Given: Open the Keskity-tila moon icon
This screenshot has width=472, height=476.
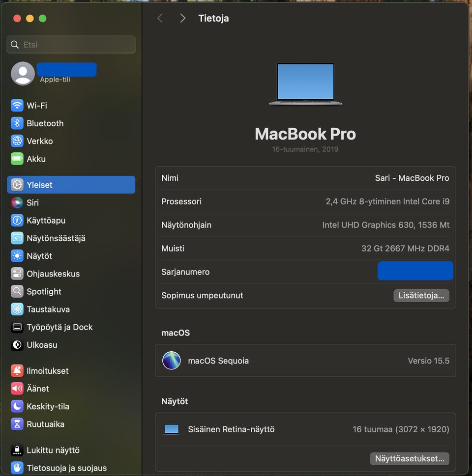Looking at the screenshot, I should [x=17, y=406].
